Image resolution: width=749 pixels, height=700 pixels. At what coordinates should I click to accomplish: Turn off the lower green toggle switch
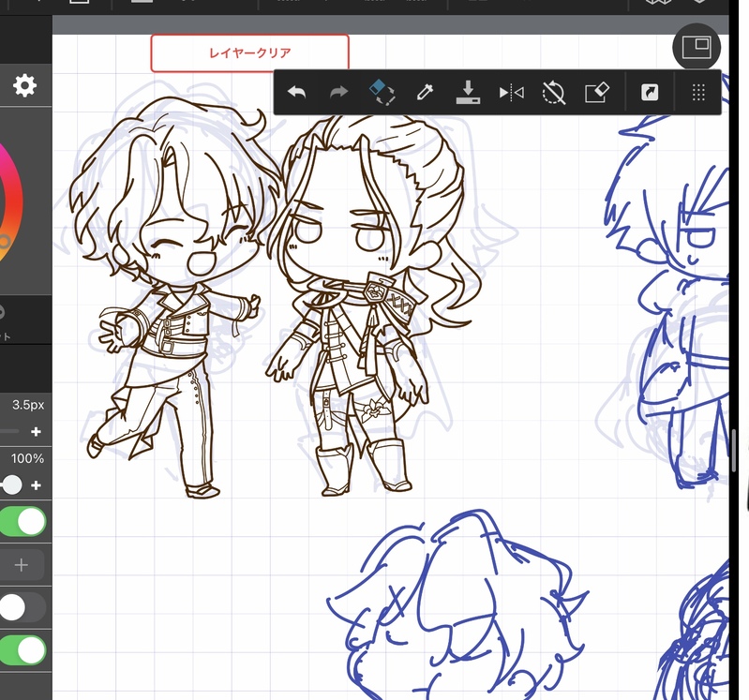[x=22, y=650]
